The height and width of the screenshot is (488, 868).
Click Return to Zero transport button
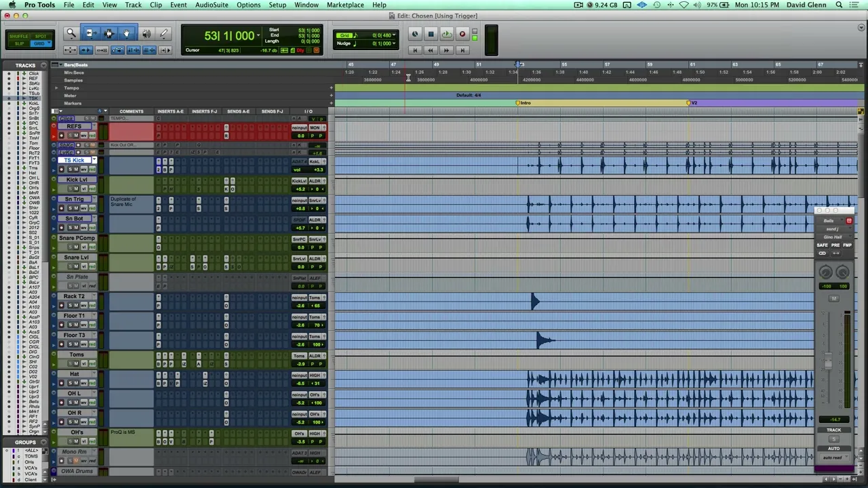[414, 50]
